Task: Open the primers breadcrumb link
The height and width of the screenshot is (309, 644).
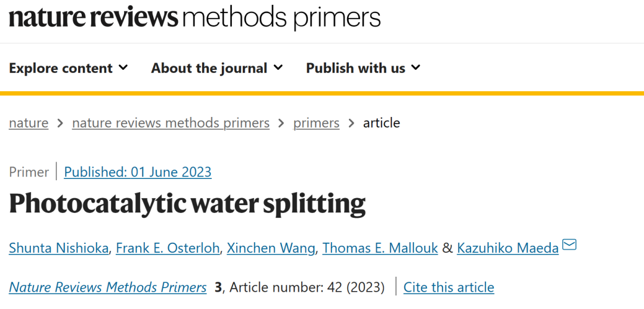Action: point(316,123)
